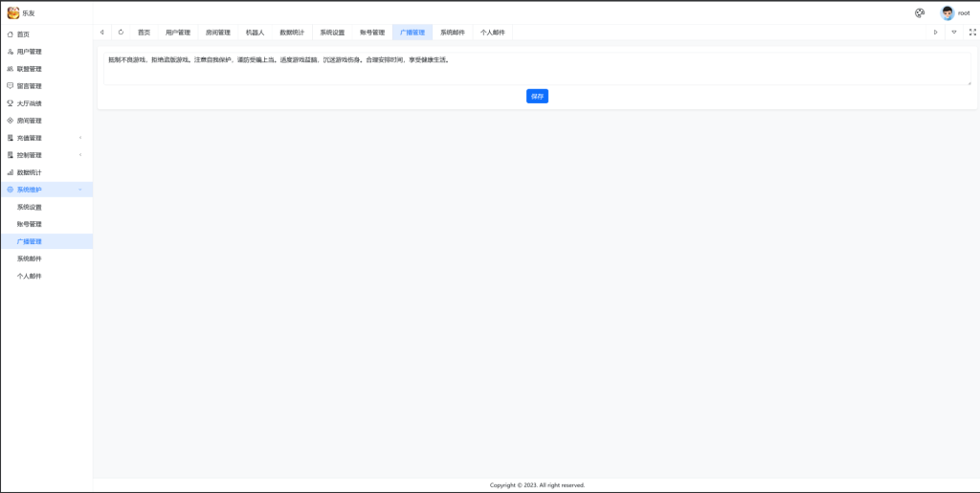Expand the 控制管理 sidebar submenu
This screenshot has width=980, height=493.
click(46, 155)
